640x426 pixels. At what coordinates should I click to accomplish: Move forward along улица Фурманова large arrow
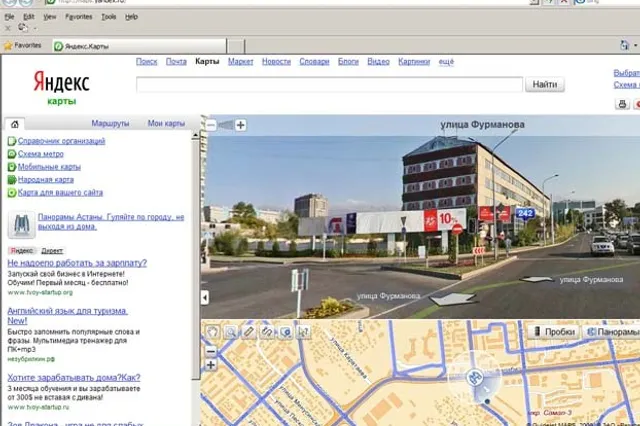(453, 300)
